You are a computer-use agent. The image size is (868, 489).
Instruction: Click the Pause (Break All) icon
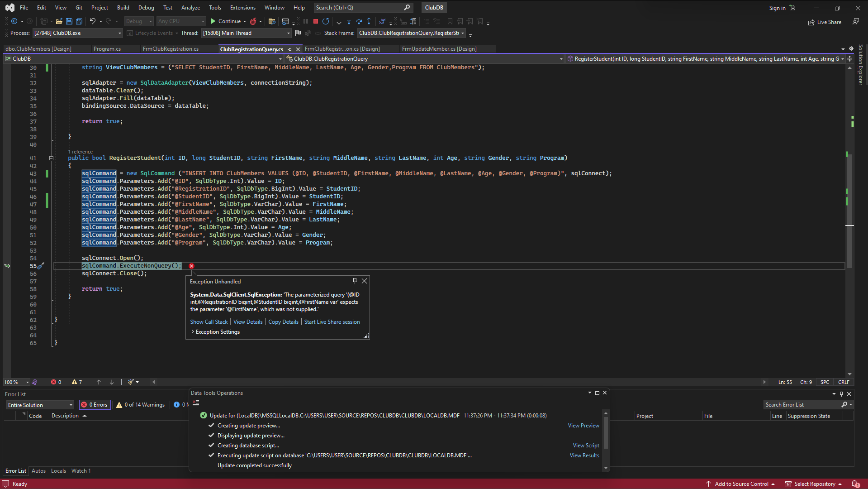tap(306, 21)
